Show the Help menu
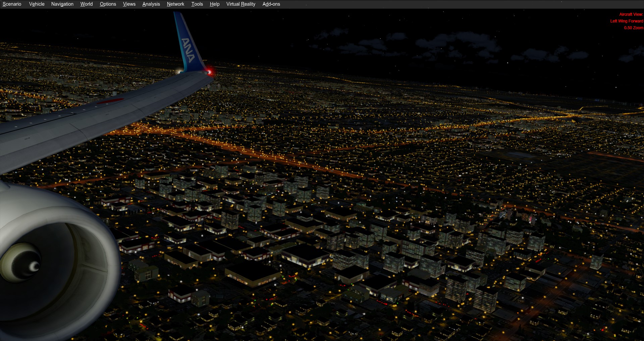The height and width of the screenshot is (341, 644). click(x=214, y=4)
